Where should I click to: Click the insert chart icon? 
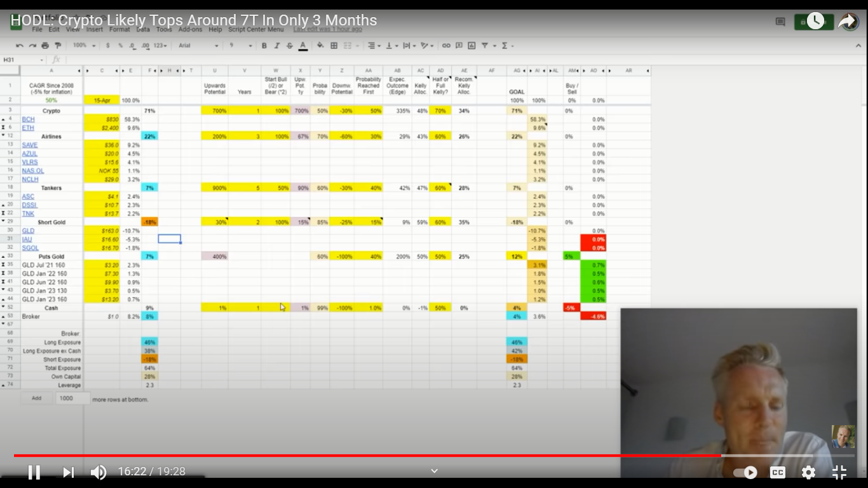pos(471,46)
